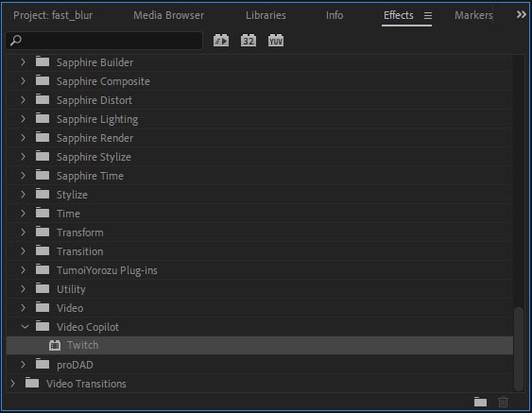
Task: Open Effects panel hamburger menu
Action: click(428, 16)
